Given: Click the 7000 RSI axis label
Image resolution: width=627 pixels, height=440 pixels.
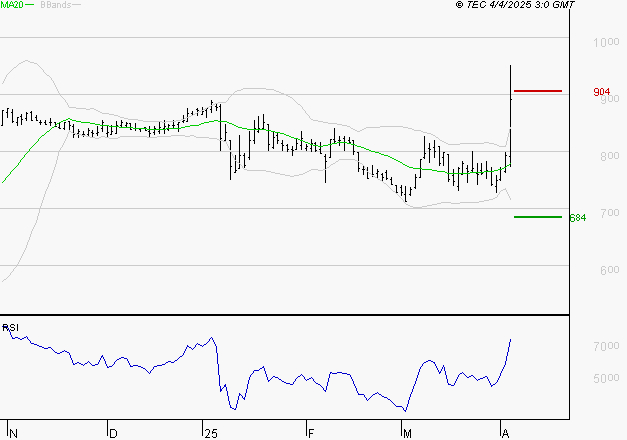Looking at the screenshot, I should (606, 346).
